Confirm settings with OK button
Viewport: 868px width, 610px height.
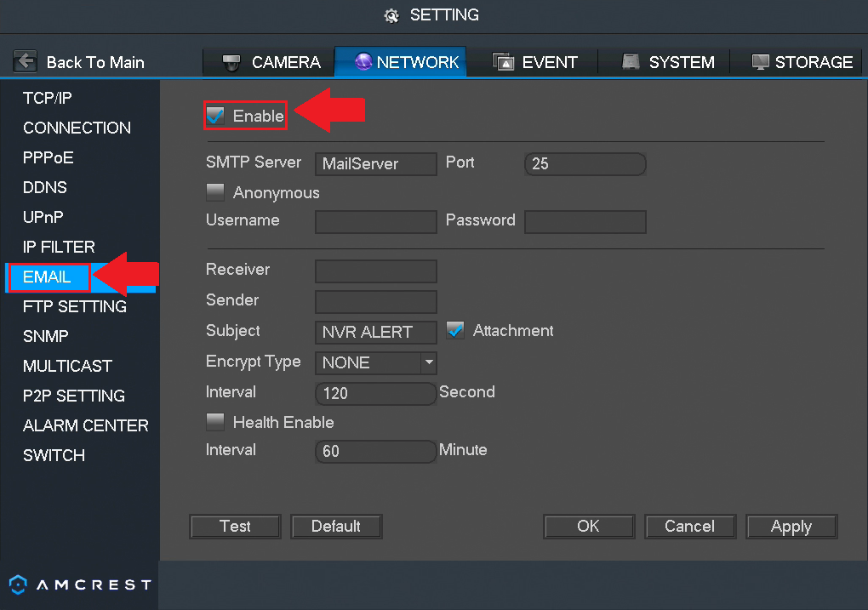click(x=588, y=527)
